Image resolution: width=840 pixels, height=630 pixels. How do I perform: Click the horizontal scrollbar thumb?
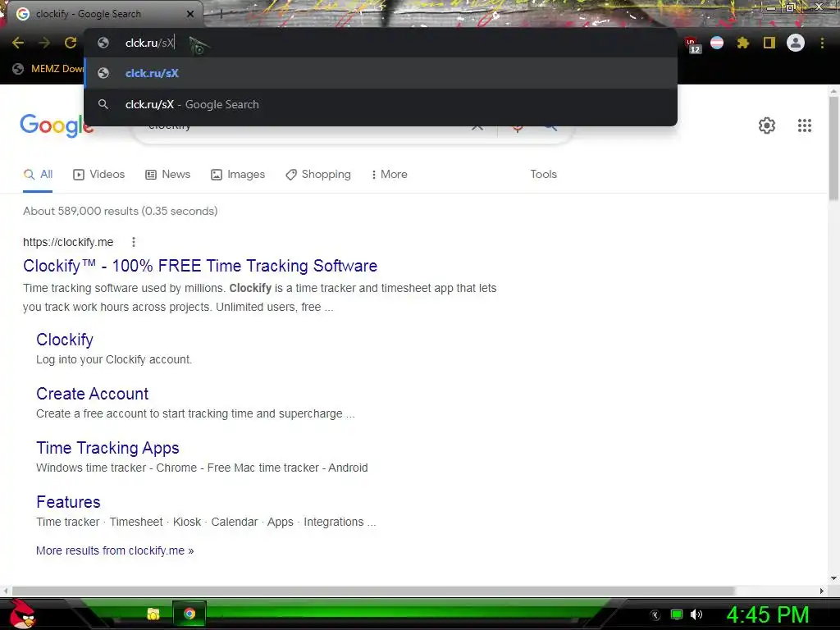[x=373, y=591]
